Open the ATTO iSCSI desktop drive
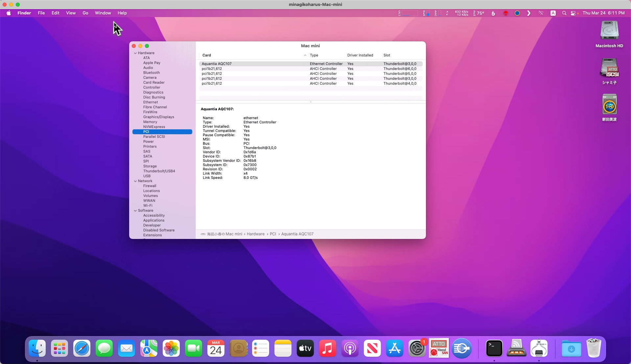This screenshot has width=631, height=364. tap(609, 68)
